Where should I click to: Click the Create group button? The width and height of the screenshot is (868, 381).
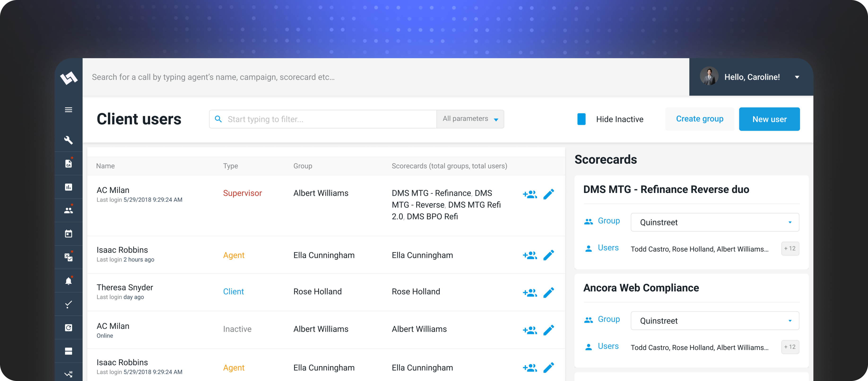pos(699,119)
